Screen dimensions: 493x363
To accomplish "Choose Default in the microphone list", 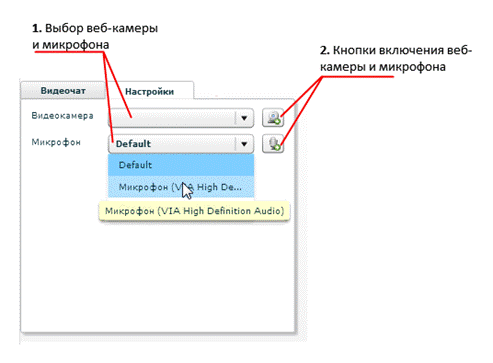I will point(181,165).
